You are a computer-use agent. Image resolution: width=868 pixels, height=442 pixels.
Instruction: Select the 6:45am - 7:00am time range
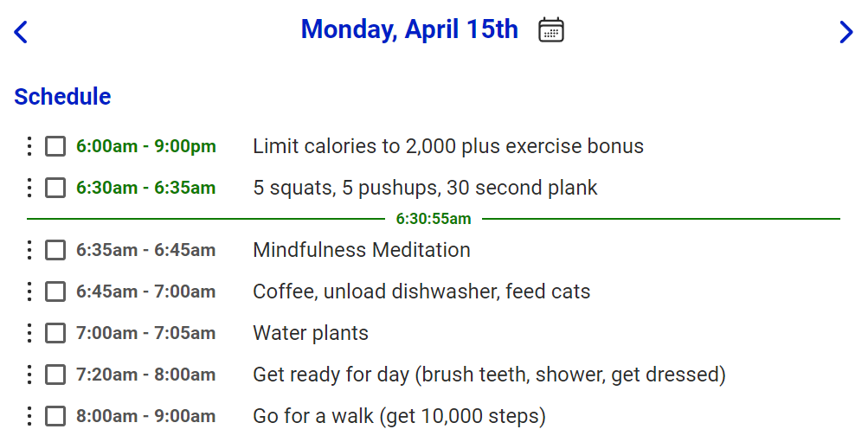pos(145,291)
